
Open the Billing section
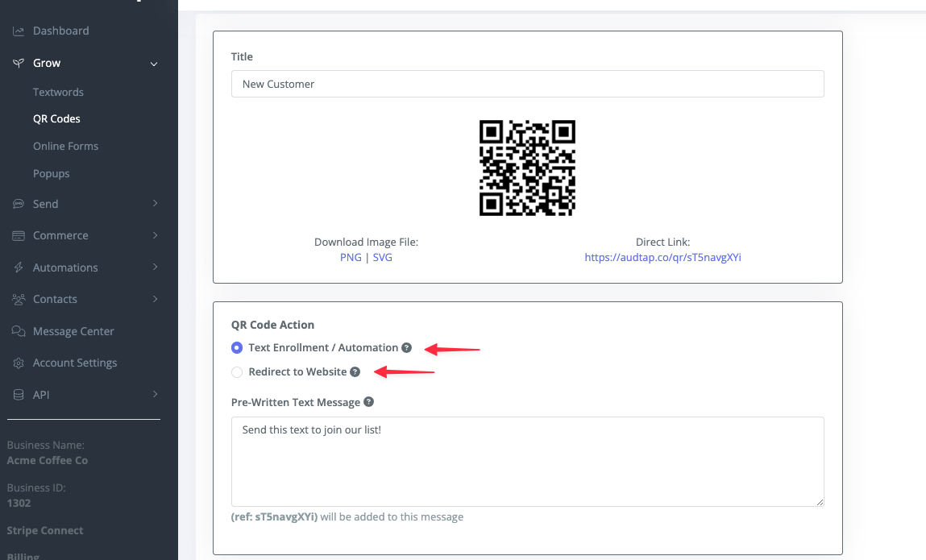pyautogui.click(x=23, y=554)
